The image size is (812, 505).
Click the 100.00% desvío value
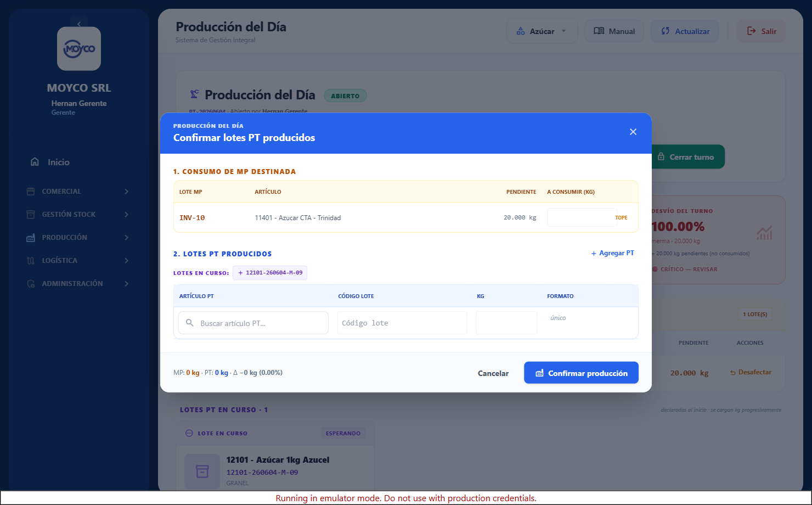click(x=678, y=227)
